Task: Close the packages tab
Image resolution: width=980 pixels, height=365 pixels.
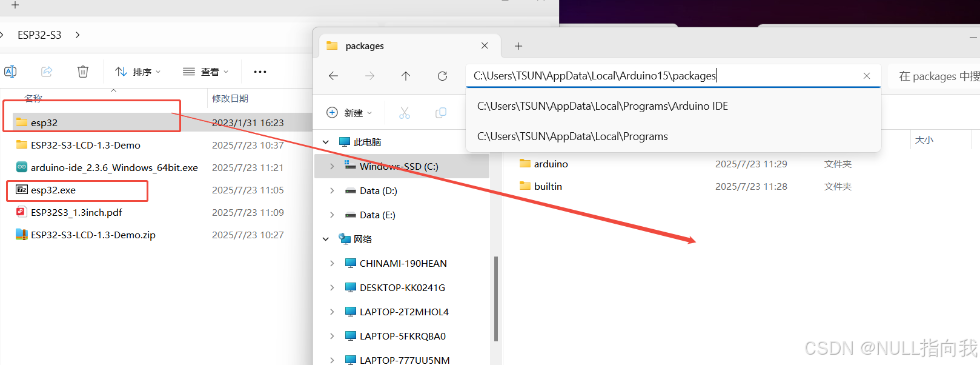Action: coord(485,45)
